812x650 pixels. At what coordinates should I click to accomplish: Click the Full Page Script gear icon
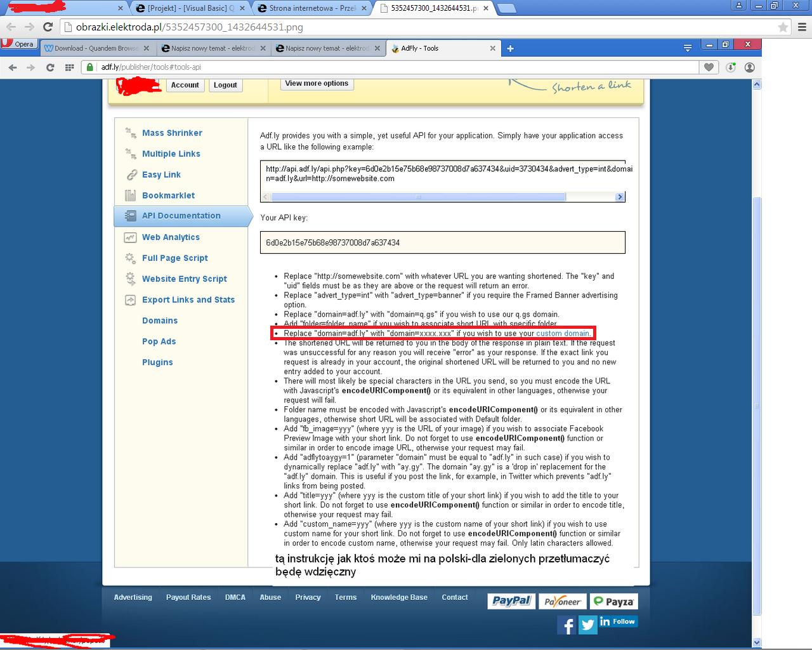131,258
